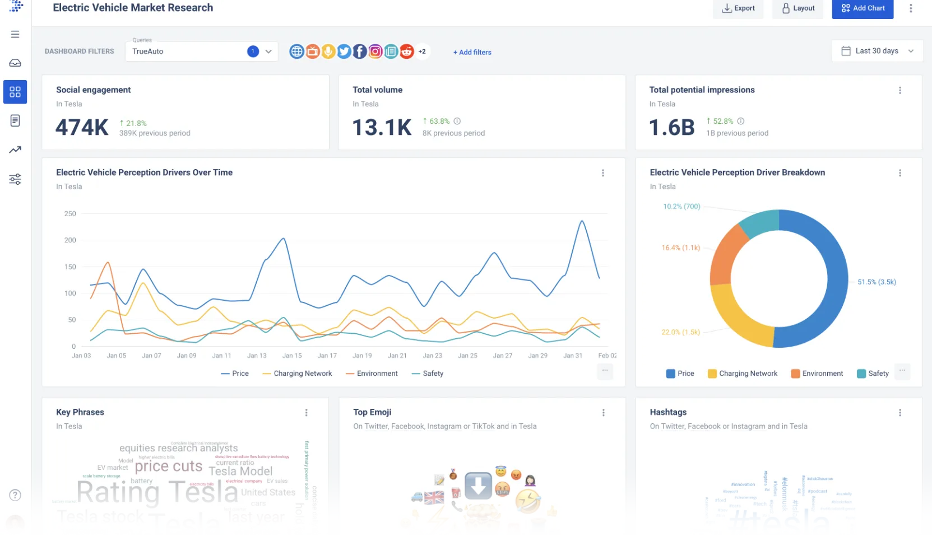The width and height of the screenshot is (932, 560).
Task: Open the TrueAuto queries dropdown
Action: click(202, 52)
